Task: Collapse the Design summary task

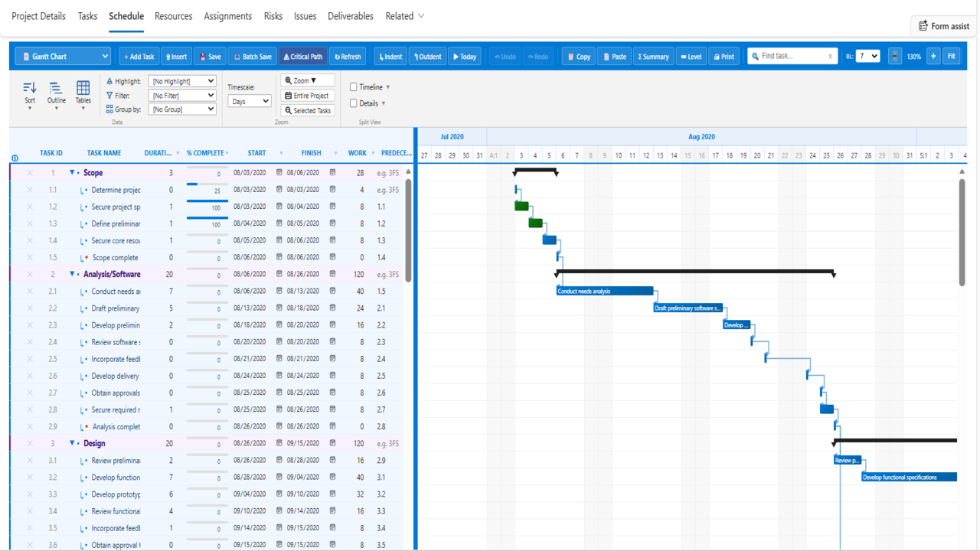Action: [x=72, y=443]
